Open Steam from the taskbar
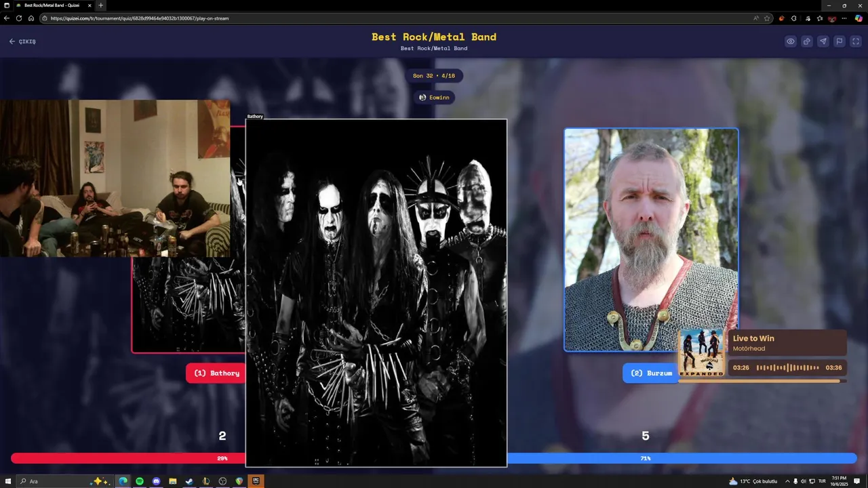This screenshot has width=868, height=488. (189, 481)
